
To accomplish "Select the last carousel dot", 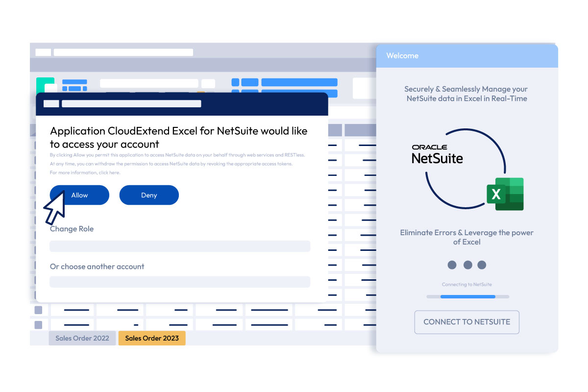I will point(482,265).
